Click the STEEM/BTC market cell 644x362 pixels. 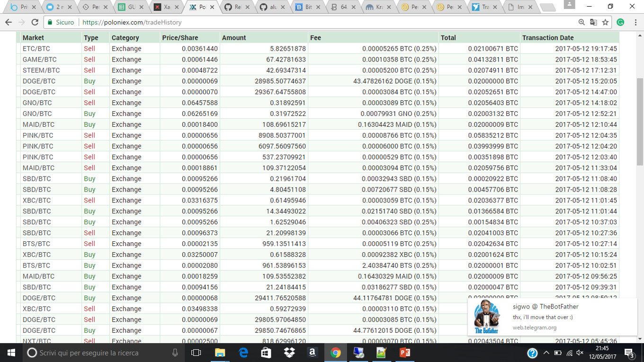click(x=51, y=71)
